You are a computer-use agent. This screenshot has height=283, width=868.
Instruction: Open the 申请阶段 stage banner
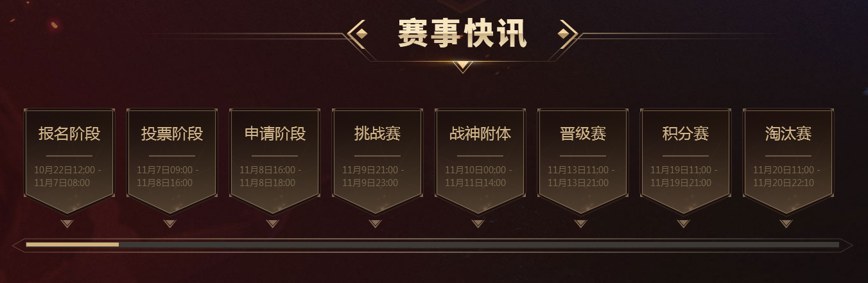pyautogui.click(x=275, y=157)
